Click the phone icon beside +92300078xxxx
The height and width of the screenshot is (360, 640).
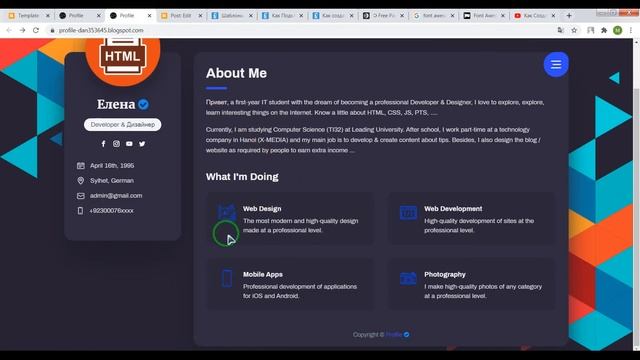pos(80,211)
